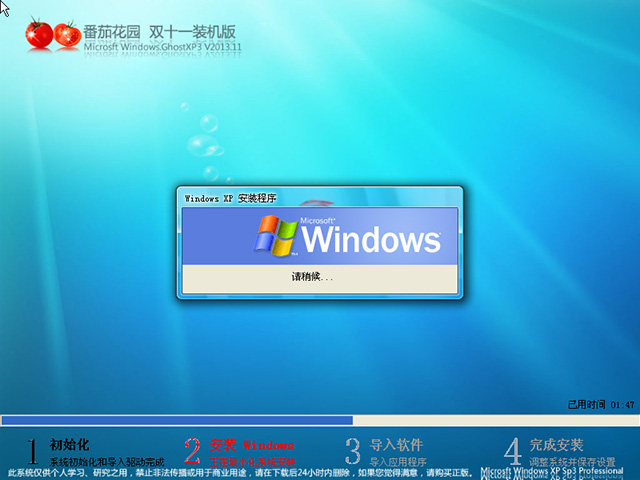Click the two-tomato logo icon
640x480 pixels.
click(53, 33)
